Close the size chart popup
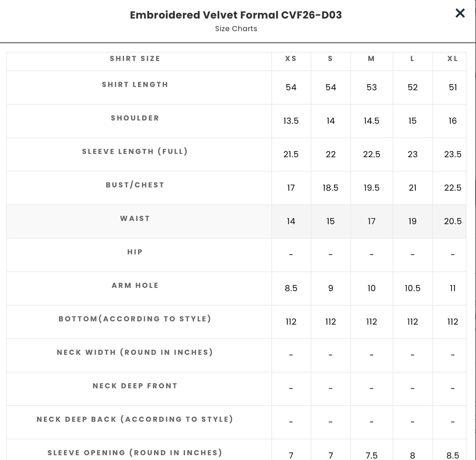 point(460,13)
